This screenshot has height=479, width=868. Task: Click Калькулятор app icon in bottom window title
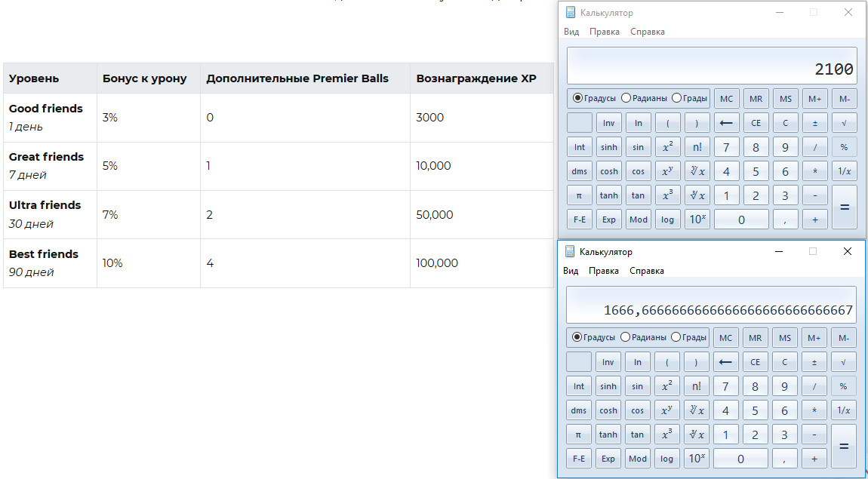(570, 252)
